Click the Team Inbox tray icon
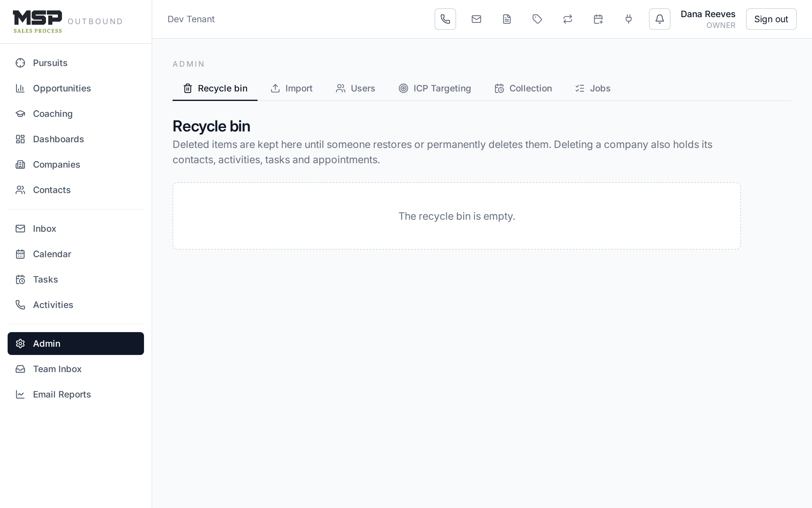Viewport: 812px width, 508px height. [x=21, y=369]
